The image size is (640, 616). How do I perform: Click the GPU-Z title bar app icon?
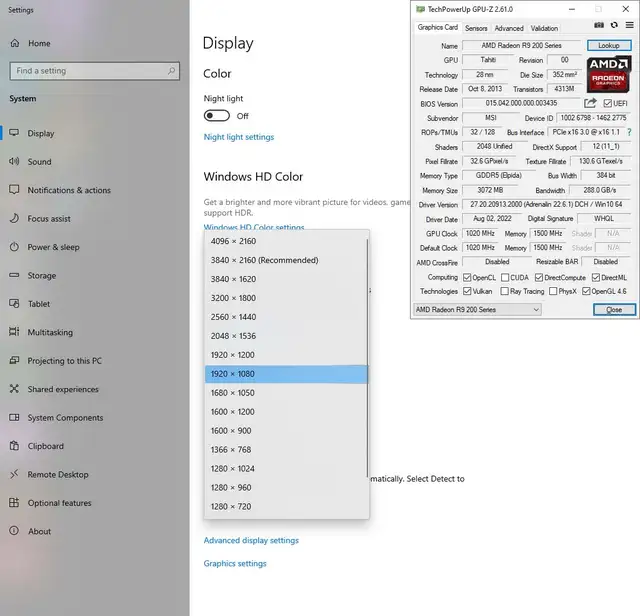click(420, 9)
